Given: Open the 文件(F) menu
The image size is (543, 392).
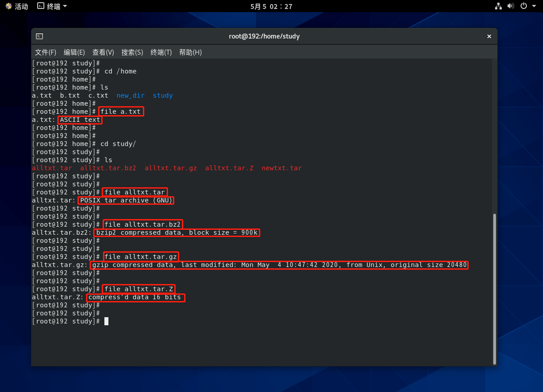Looking at the screenshot, I should (46, 52).
